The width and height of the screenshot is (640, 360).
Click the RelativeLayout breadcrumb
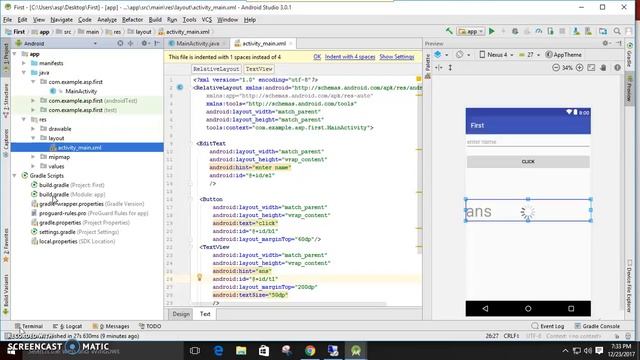pyautogui.click(x=216, y=69)
